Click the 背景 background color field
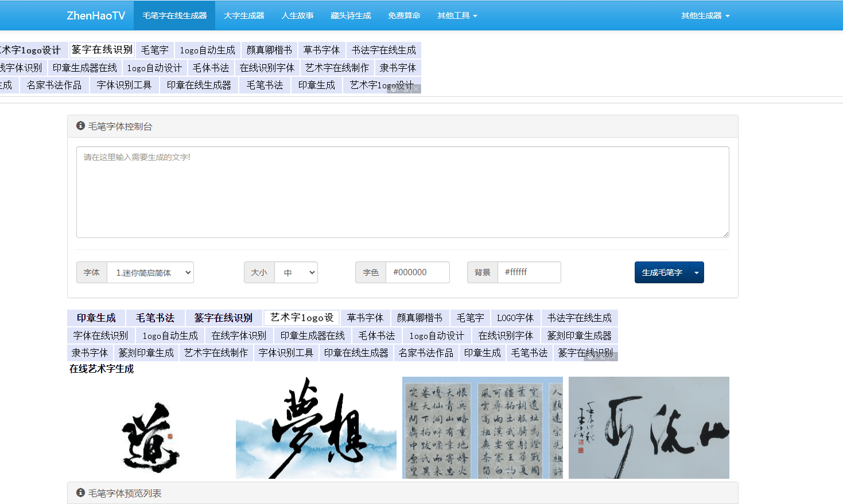 [x=529, y=272]
